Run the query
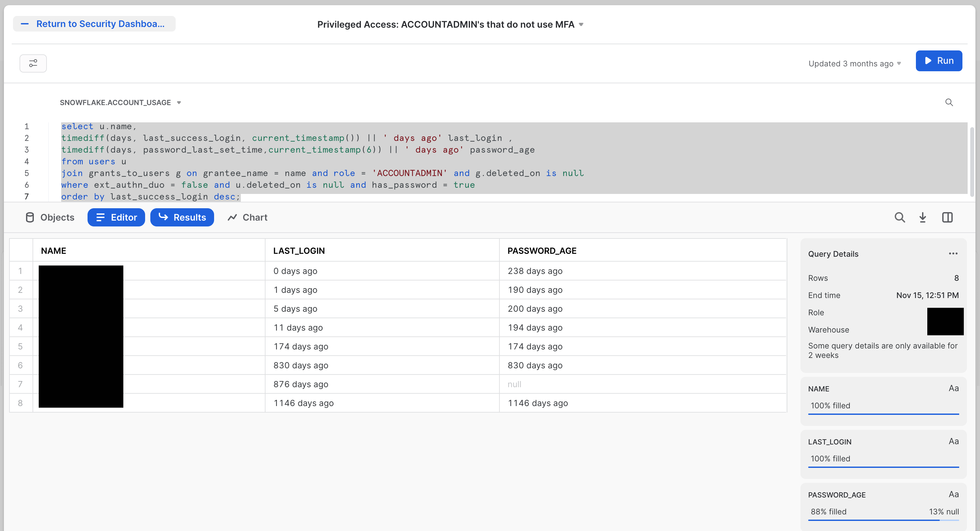Image resolution: width=980 pixels, height=531 pixels. tap(939, 61)
